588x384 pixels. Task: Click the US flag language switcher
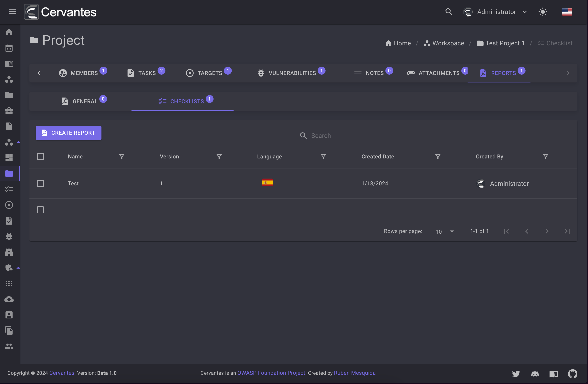click(567, 12)
